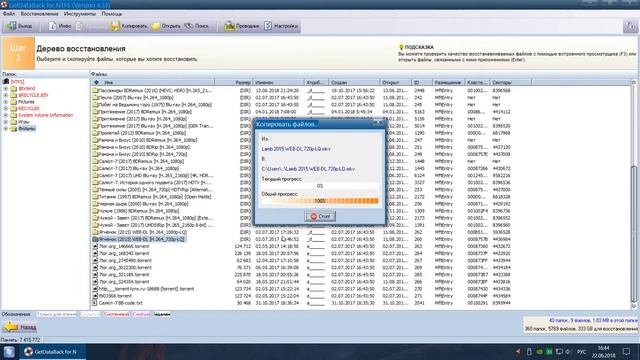Click the file icon of 7tor.org_146666.torrent

point(95,247)
